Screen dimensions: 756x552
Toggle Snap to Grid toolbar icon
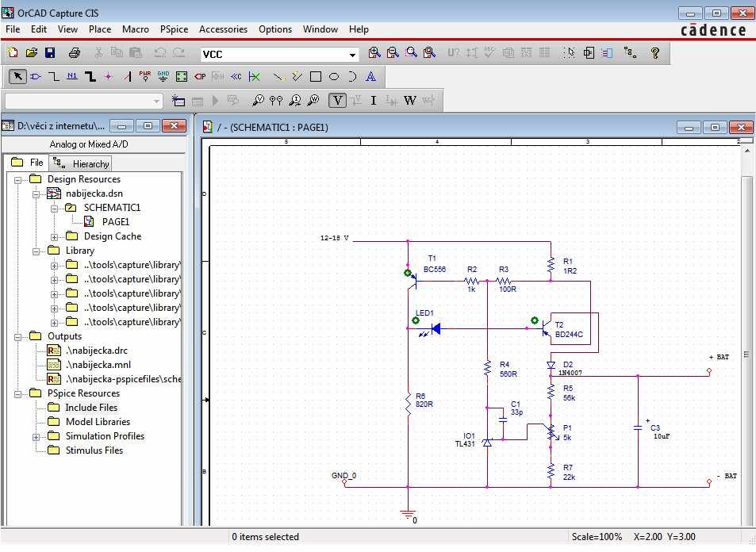(x=569, y=53)
